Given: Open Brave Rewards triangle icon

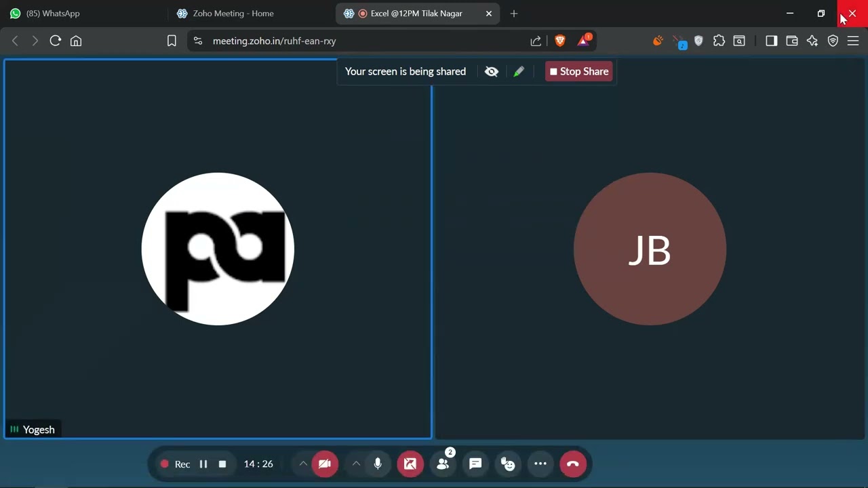Looking at the screenshot, I should (x=584, y=41).
